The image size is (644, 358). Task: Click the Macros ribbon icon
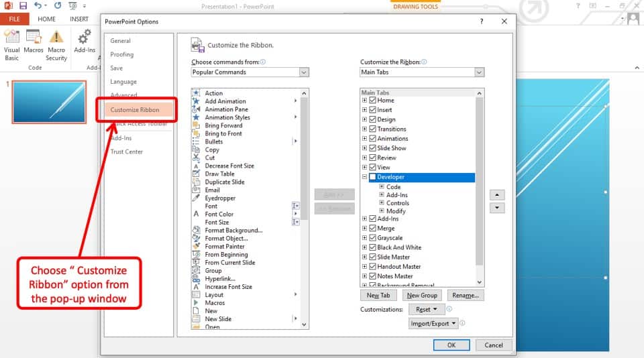[34, 37]
